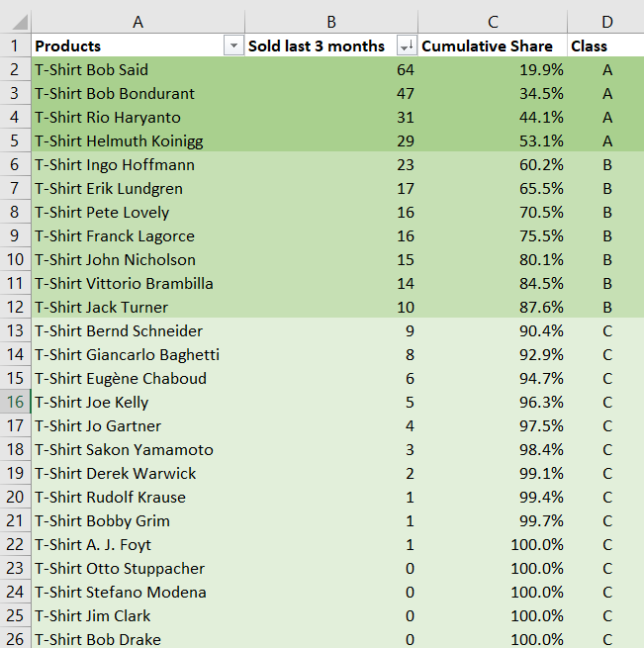The width and height of the screenshot is (644, 648).
Task: Select column A header
Action: coord(138,22)
